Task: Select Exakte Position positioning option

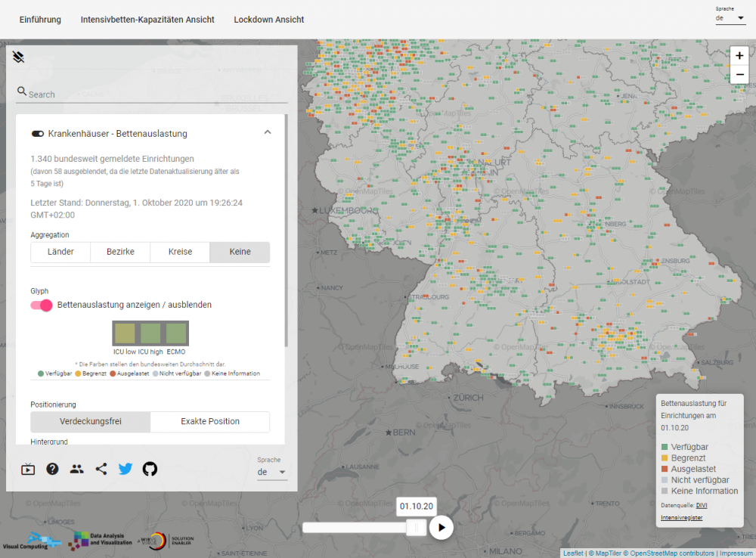Action: 210,421
